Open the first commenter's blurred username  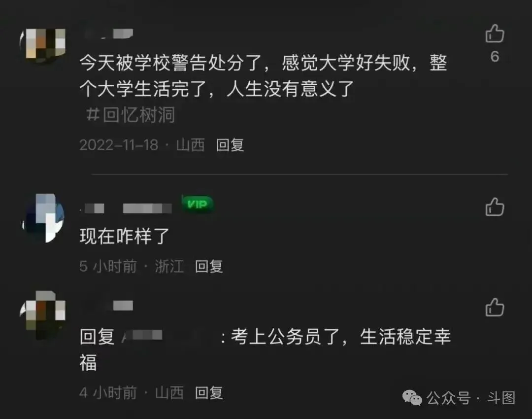[x=109, y=34]
